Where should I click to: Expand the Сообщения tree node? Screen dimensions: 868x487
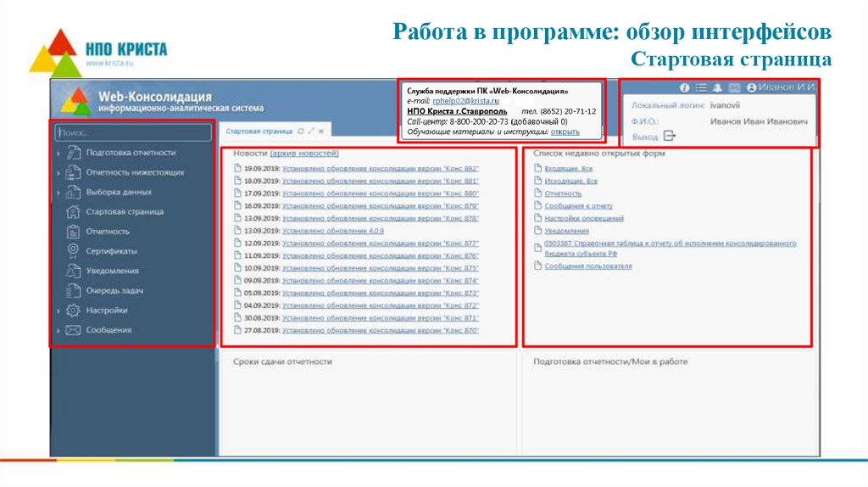(58, 331)
